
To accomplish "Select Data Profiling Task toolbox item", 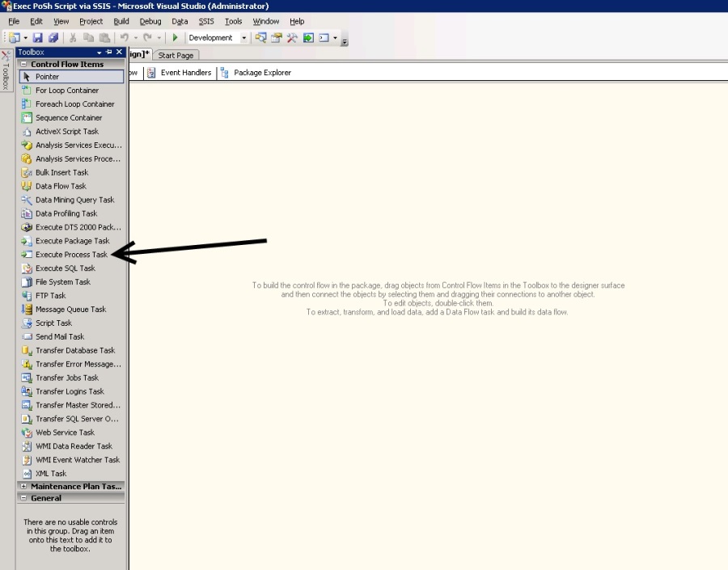I will pos(71,213).
